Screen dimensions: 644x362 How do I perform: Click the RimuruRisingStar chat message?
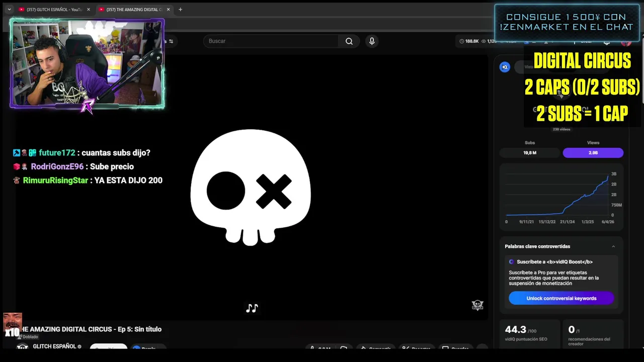point(88,180)
